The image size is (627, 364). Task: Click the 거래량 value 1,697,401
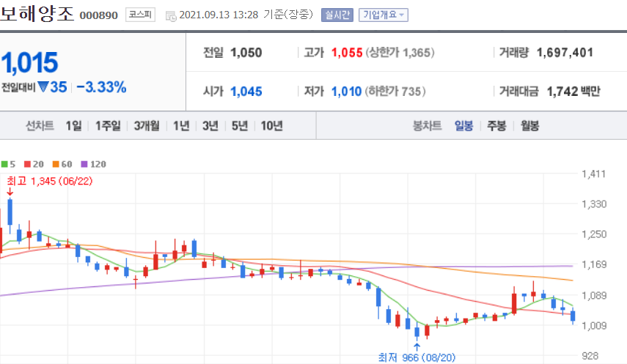[565, 53]
